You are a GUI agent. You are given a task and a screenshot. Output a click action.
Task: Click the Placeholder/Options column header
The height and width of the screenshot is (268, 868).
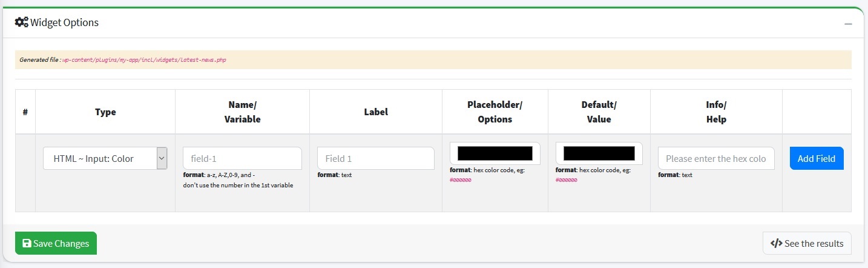tap(495, 112)
